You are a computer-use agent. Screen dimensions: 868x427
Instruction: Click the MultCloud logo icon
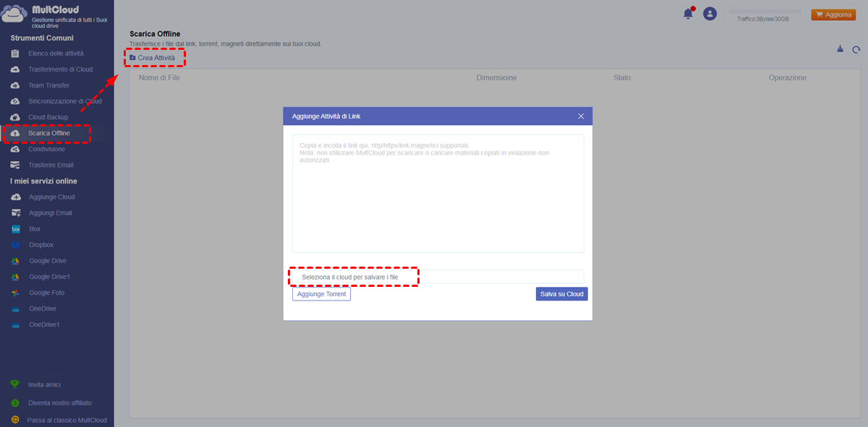coord(14,14)
